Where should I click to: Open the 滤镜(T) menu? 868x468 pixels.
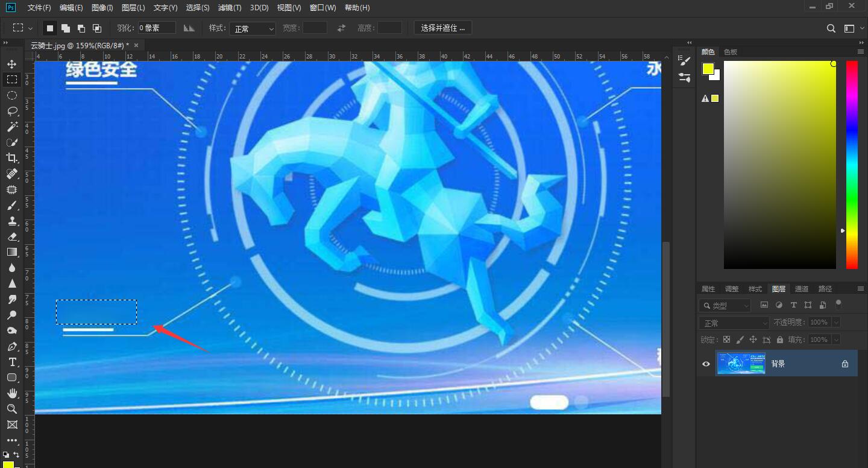coord(230,8)
